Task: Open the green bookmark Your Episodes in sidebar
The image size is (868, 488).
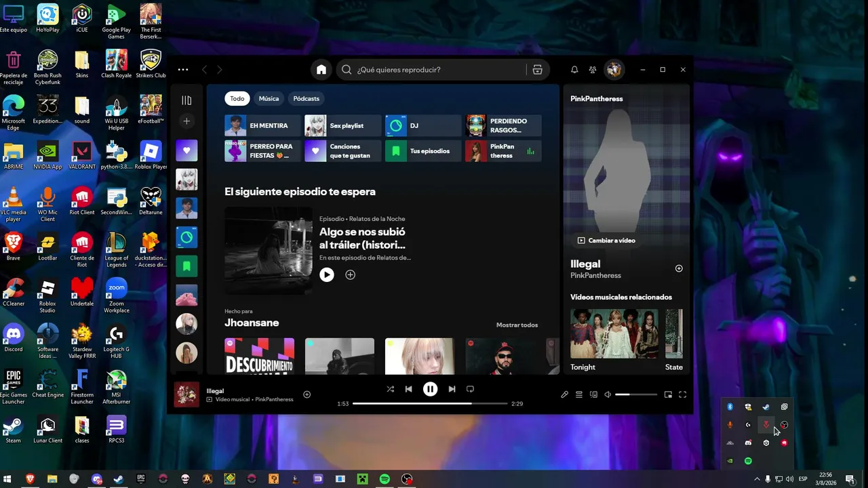Action: tap(186, 266)
